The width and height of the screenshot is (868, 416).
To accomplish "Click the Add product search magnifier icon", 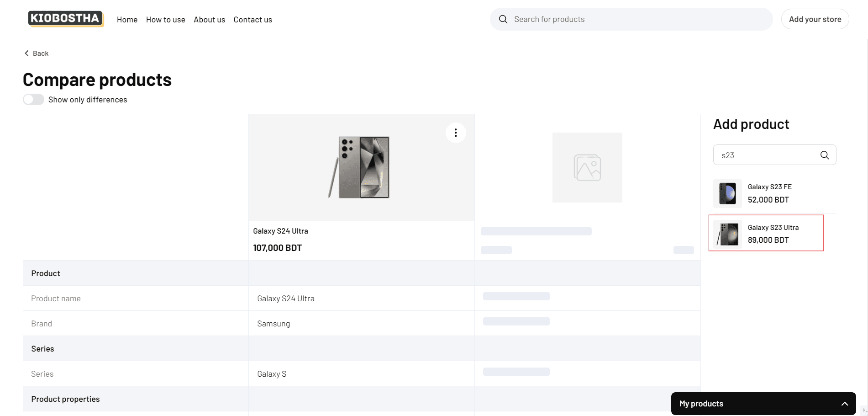I will [x=824, y=155].
